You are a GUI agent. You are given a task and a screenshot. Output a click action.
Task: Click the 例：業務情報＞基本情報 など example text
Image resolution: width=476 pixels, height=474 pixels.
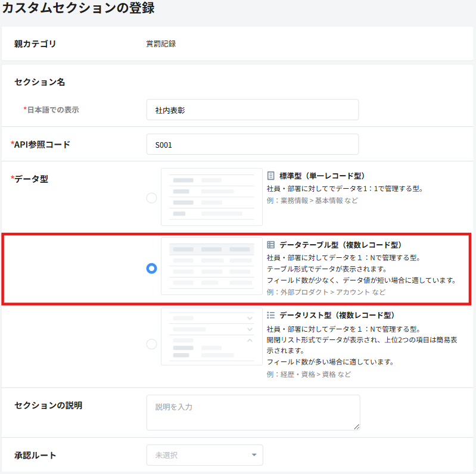pos(312,201)
